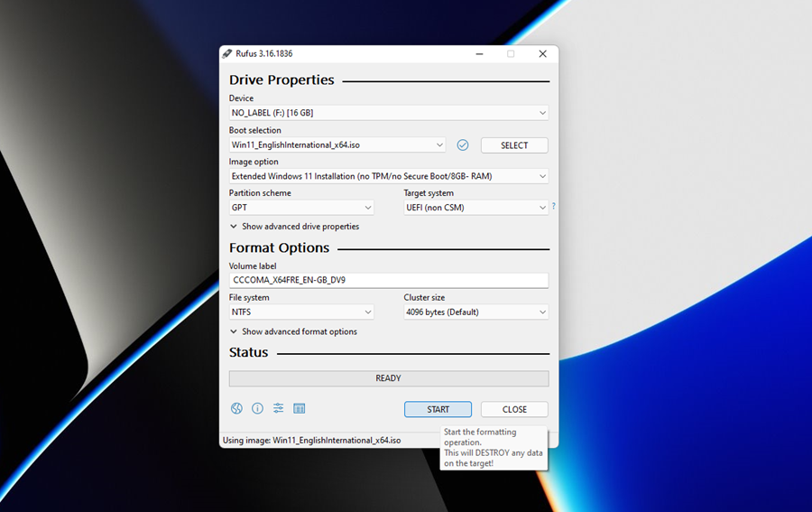Click the 'Start the formatting operation' tooltip
The image size is (812, 512).
click(494, 448)
